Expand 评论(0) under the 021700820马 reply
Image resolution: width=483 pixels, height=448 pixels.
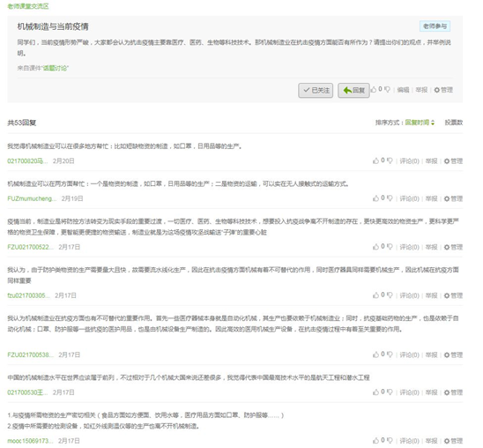click(x=409, y=161)
